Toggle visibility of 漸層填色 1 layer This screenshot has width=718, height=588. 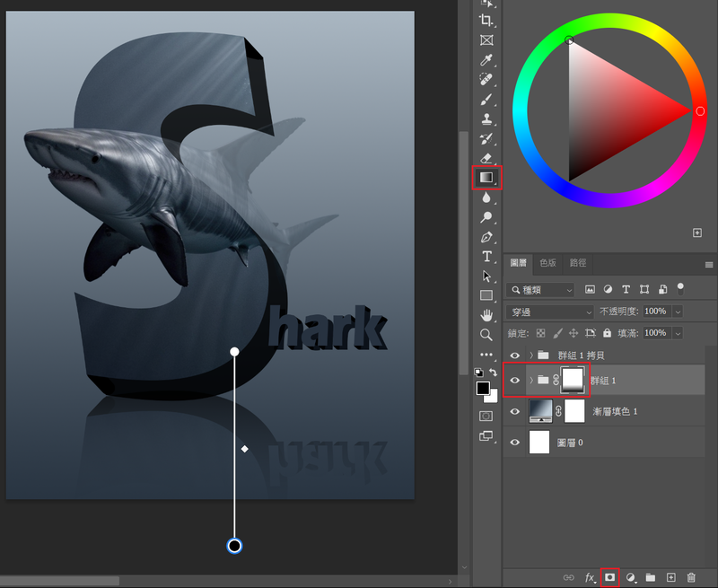pos(515,411)
